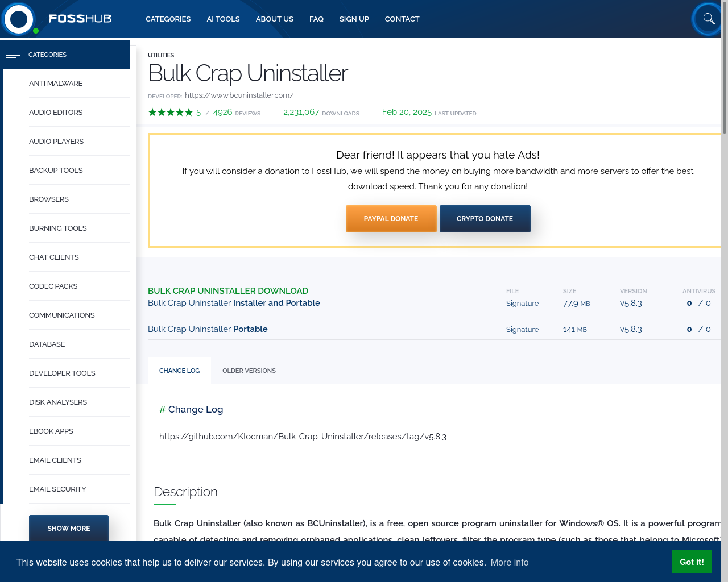
Task: Open the developer website bcuninstaller.com link
Action: [x=239, y=95]
